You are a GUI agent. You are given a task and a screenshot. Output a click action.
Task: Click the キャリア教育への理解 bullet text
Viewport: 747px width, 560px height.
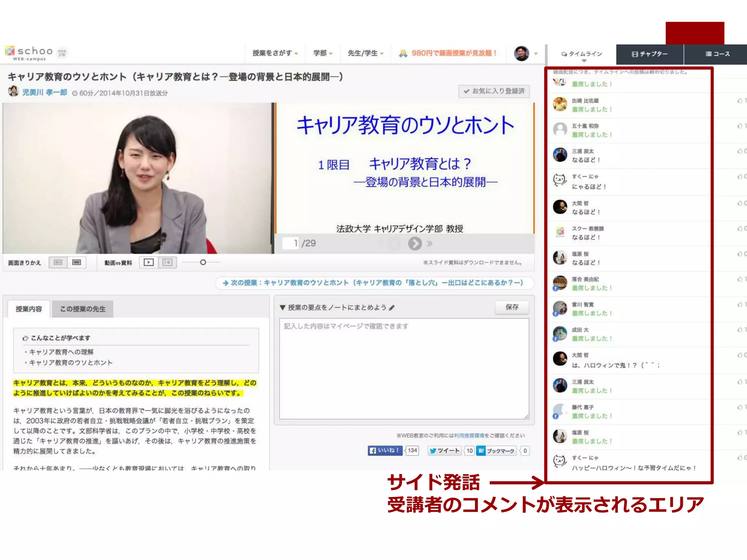(x=61, y=352)
